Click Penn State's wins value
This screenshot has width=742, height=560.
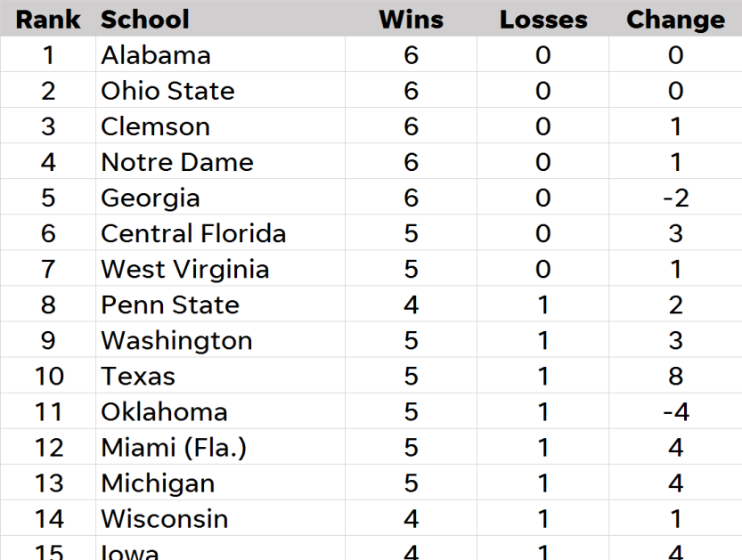coord(411,304)
